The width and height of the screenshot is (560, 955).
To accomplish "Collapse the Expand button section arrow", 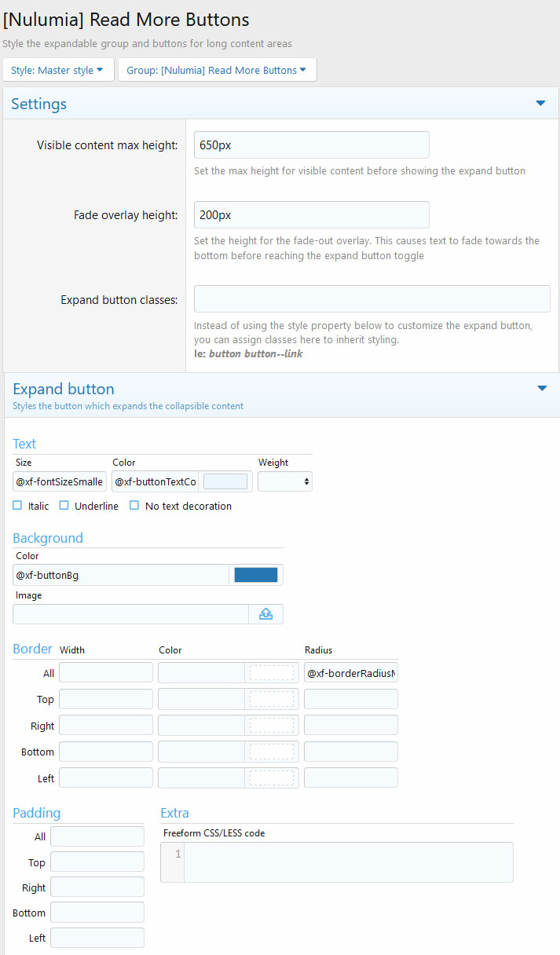I will pyautogui.click(x=541, y=389).
